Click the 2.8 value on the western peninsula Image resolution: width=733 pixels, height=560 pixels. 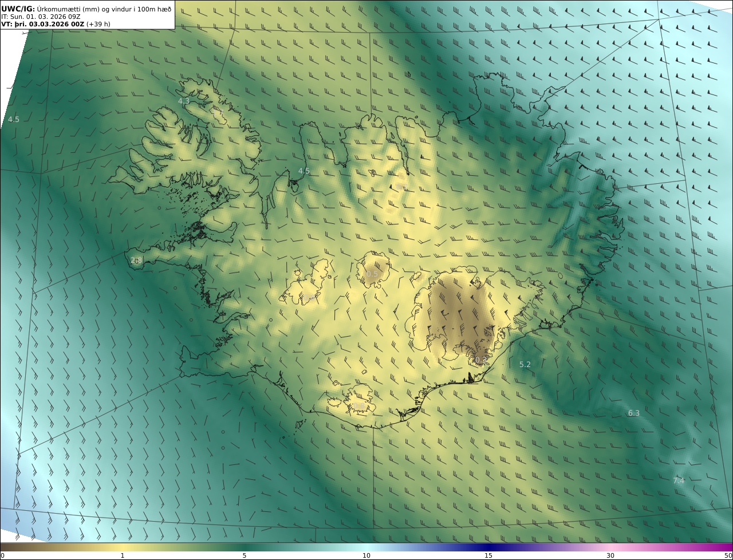[x=136, y=260]
